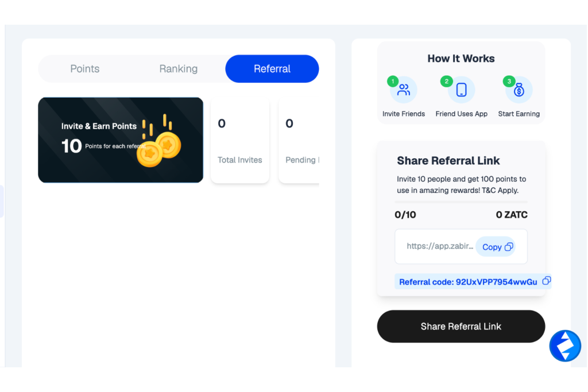Screen dimensions: 588x392
Task: Copy the referral link with Copy button
Action: click(x=496, y=247)
